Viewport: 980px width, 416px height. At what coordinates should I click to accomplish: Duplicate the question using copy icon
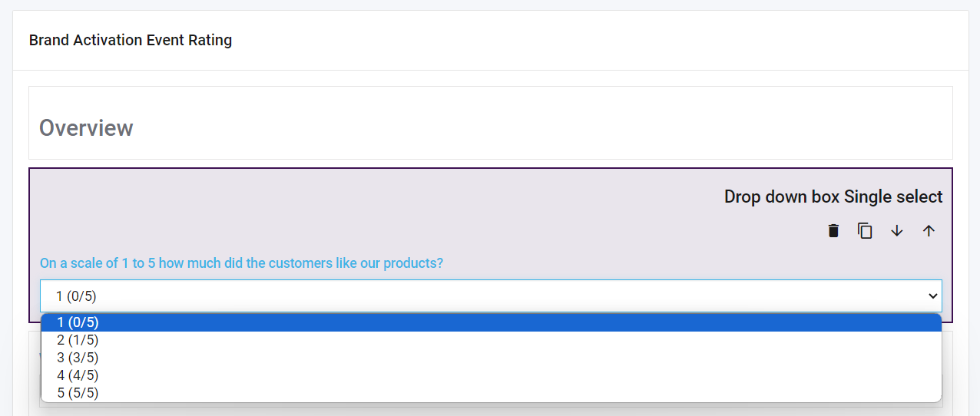865,231
